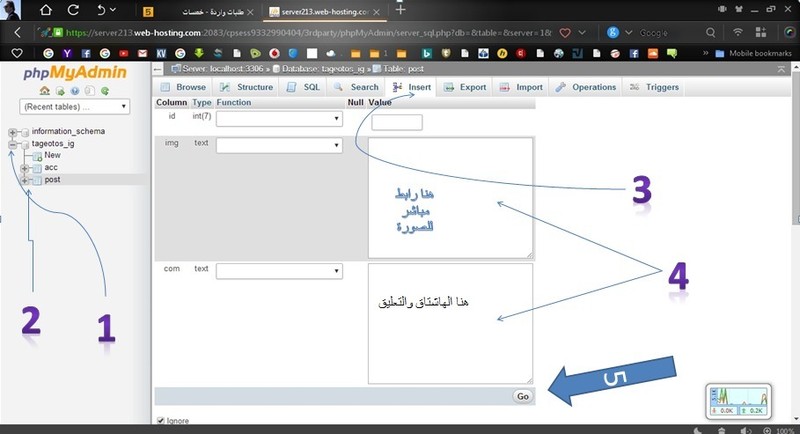Toggle the Ignore checkbox
This screenshot has height=434, width=800.
[162, 421]
